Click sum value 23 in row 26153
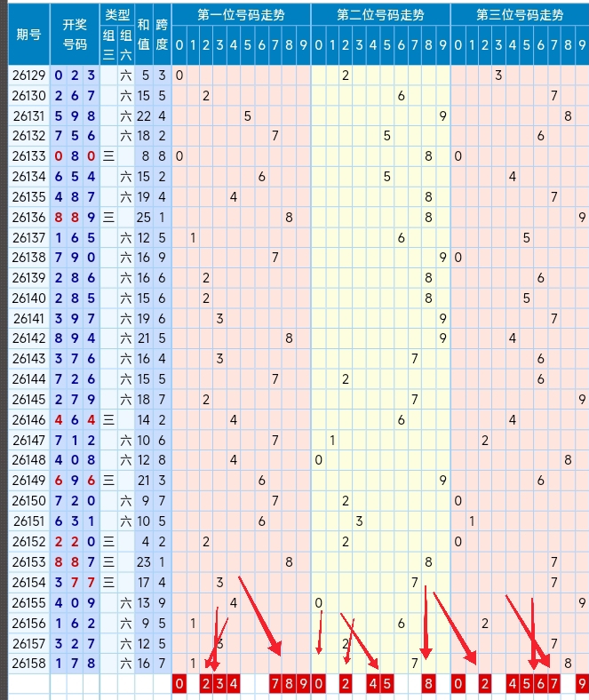This screenshot has height=700, width=589. tap(143, 562)
